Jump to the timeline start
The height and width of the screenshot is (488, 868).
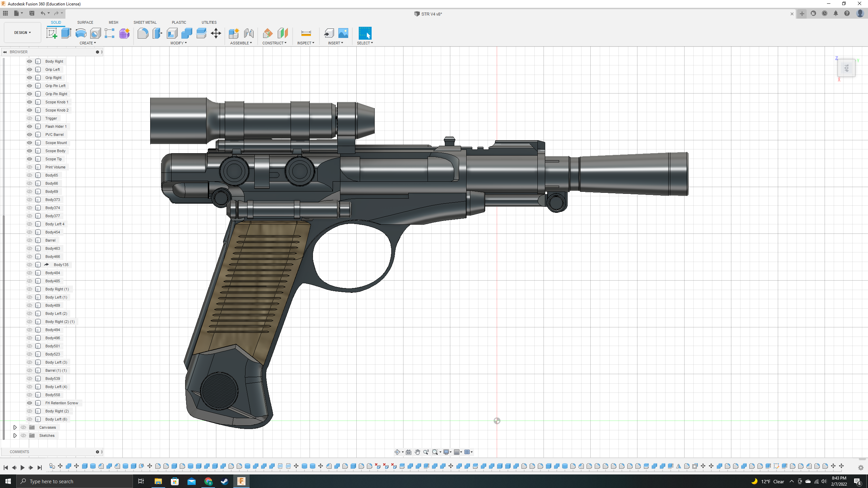[x=5, y=468]
